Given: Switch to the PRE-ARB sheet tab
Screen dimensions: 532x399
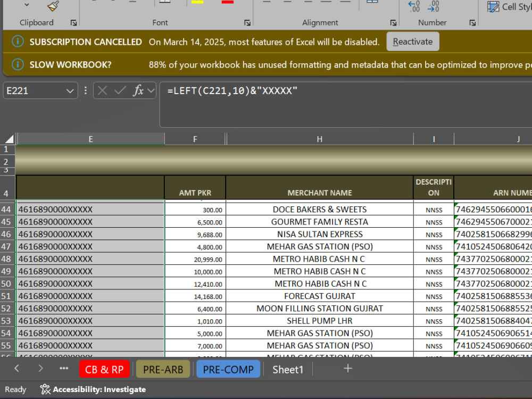Looking at the screenshot, I should [x=163, y=369].
